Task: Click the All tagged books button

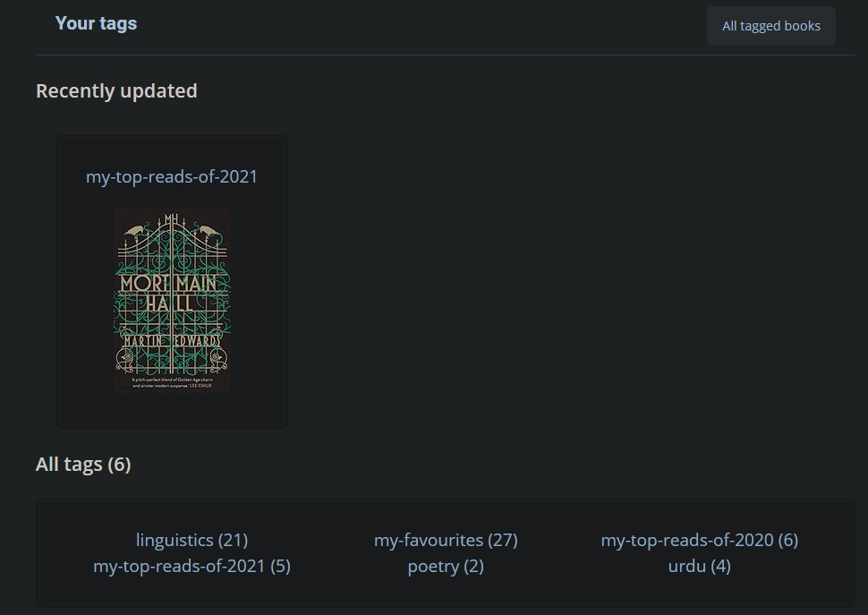Action: 770,26
